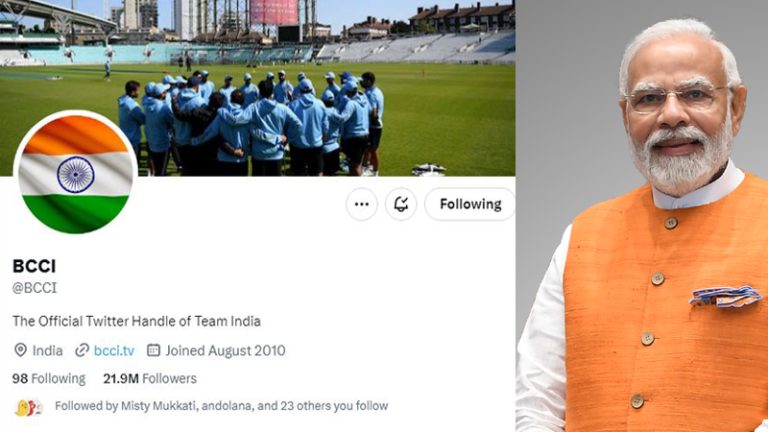View the cricket team huddle banner image
This screenshot has width=768, height=432.
click(x=258, y=88)
